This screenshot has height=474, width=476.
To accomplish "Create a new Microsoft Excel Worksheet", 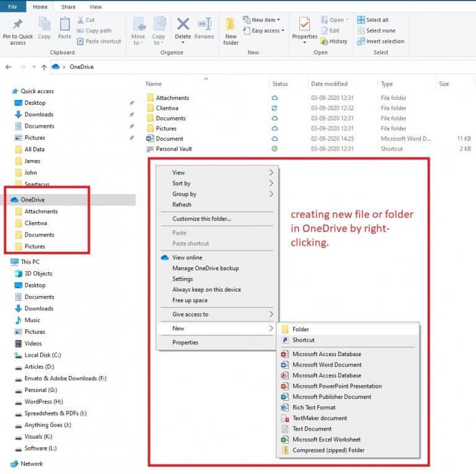I will (348, 439).
